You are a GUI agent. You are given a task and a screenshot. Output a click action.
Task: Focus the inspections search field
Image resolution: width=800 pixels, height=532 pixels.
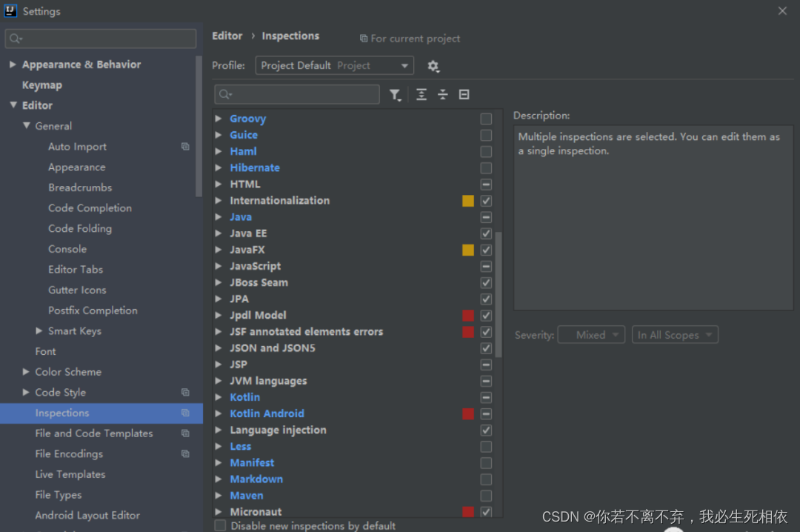pos(297,94)
